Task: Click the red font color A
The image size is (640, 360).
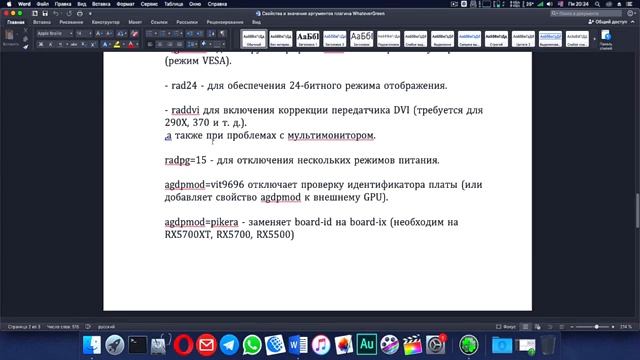Action: [x=131, y=44]
